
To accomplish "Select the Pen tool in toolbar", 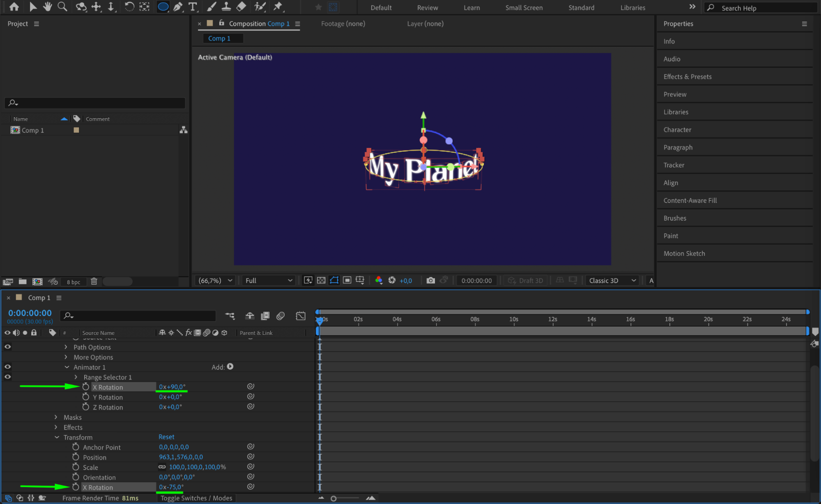I will tap(178, 7).
